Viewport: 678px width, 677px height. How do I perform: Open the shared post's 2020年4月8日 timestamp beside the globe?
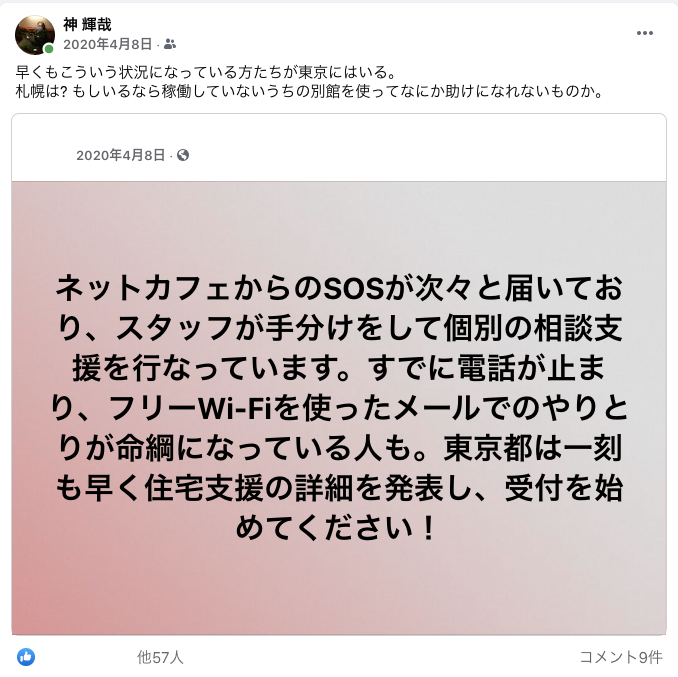[x=121, y=155]
